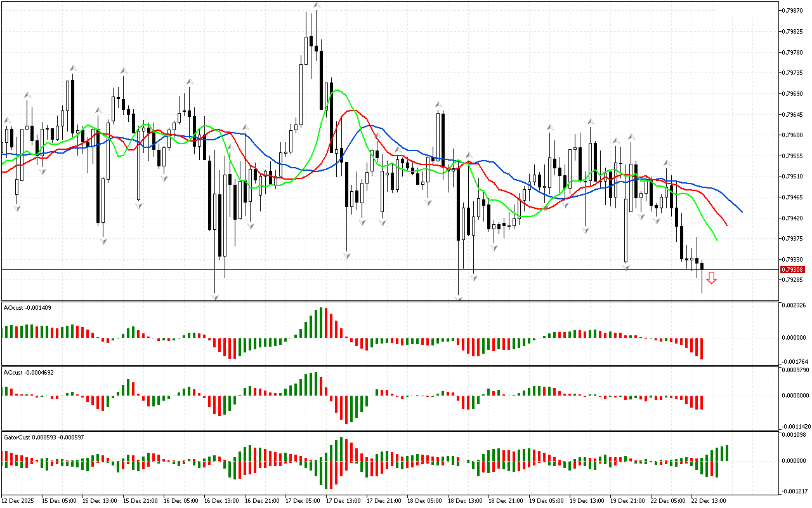
Task: Select the latest candlestick on the chart
Action: click(x=702, y=266)
